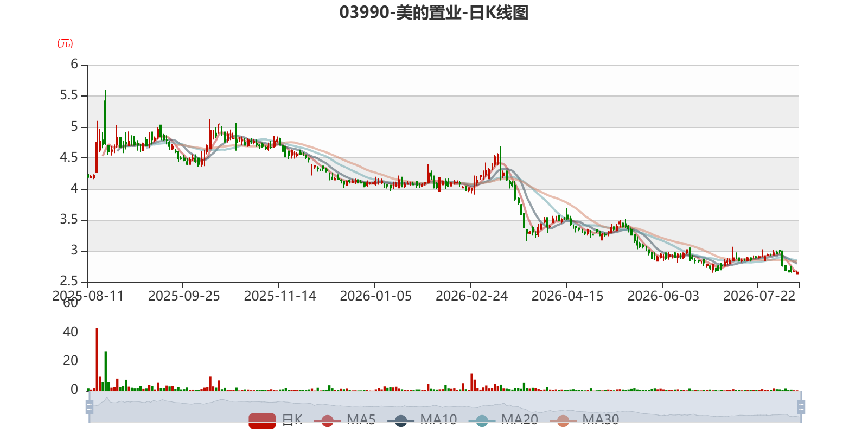Select the 2026-07-22 date axis label

(x=759, y=296)
